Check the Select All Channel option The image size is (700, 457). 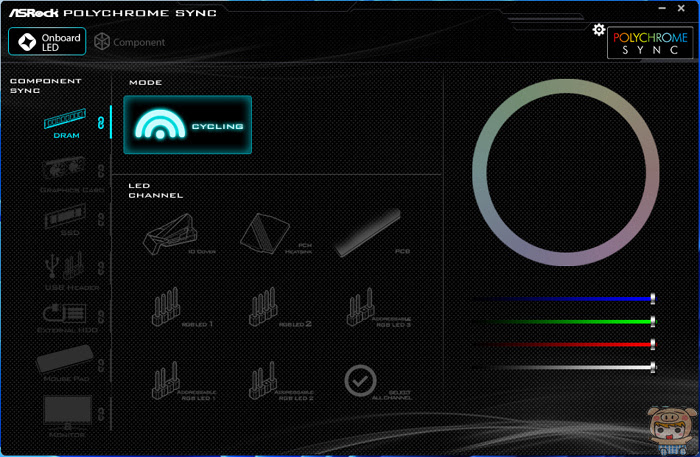[377, 382]
